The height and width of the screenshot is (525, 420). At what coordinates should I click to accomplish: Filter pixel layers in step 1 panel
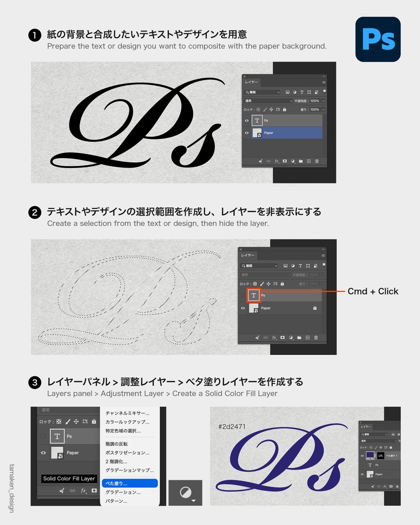pos(287,92)
